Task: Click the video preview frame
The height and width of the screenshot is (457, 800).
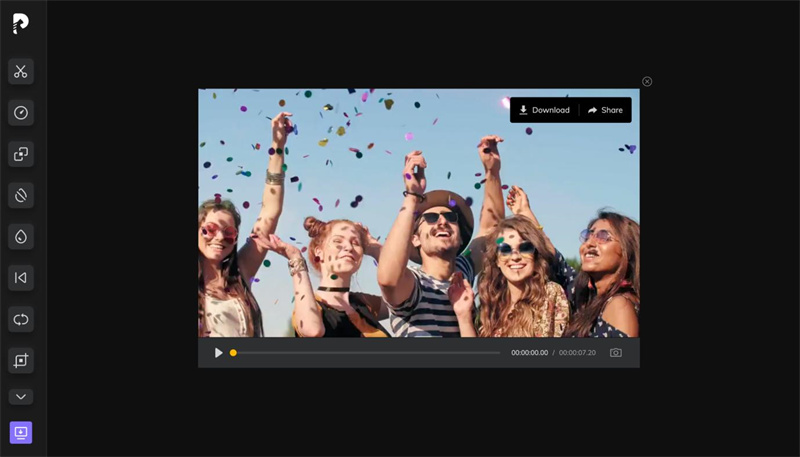Action: pos(419,213)
